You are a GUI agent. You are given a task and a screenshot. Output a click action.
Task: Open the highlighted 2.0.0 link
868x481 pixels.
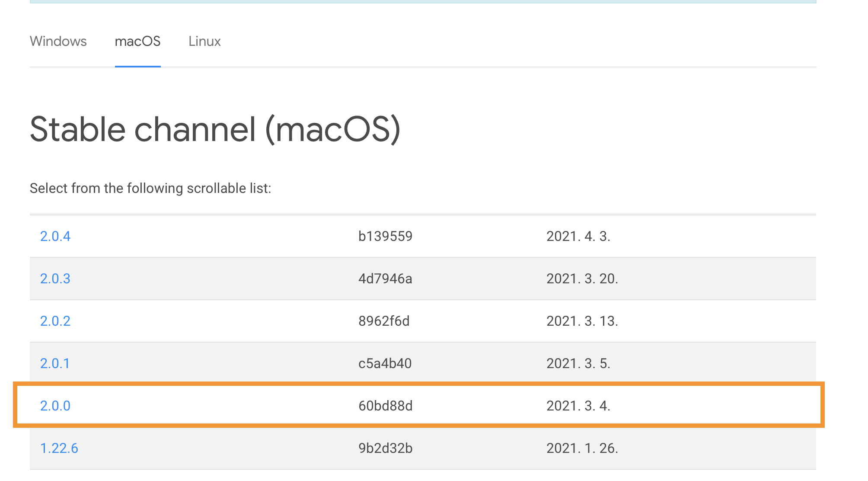[x=55, y=406]
